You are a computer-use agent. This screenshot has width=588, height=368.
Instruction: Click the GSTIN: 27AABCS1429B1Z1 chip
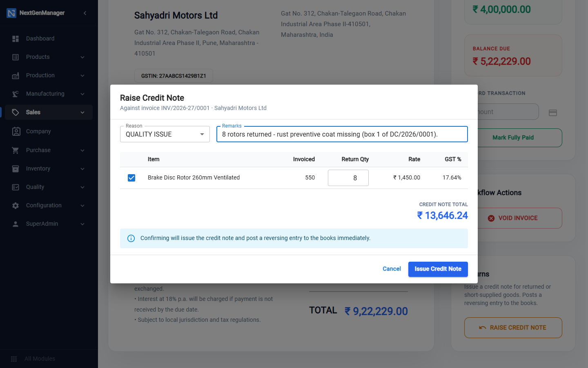point(174,76)
